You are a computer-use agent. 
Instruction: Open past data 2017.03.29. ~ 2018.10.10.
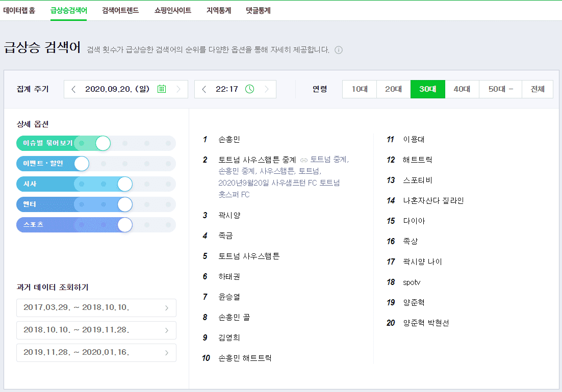point(96,308)
